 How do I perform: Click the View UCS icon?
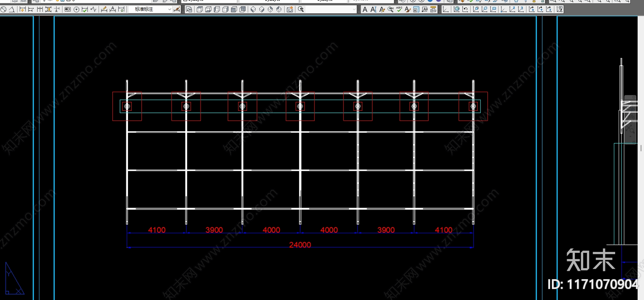click(x=493, y=9)
